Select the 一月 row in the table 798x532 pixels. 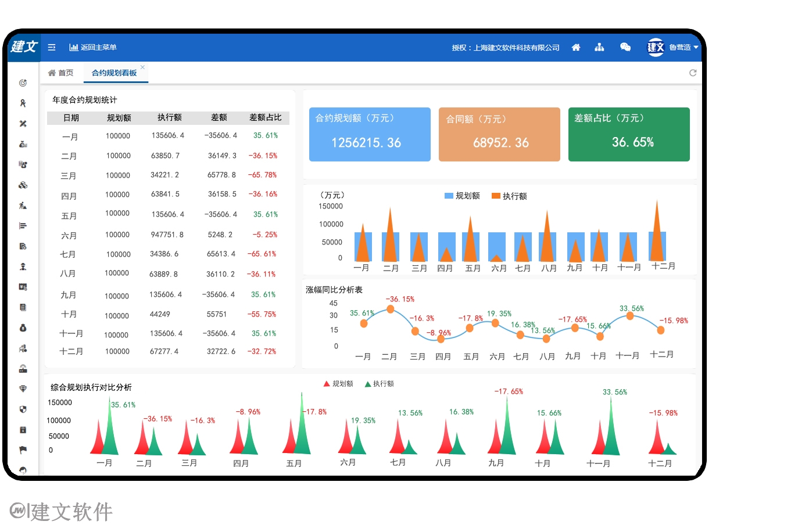tap(169, 136)
